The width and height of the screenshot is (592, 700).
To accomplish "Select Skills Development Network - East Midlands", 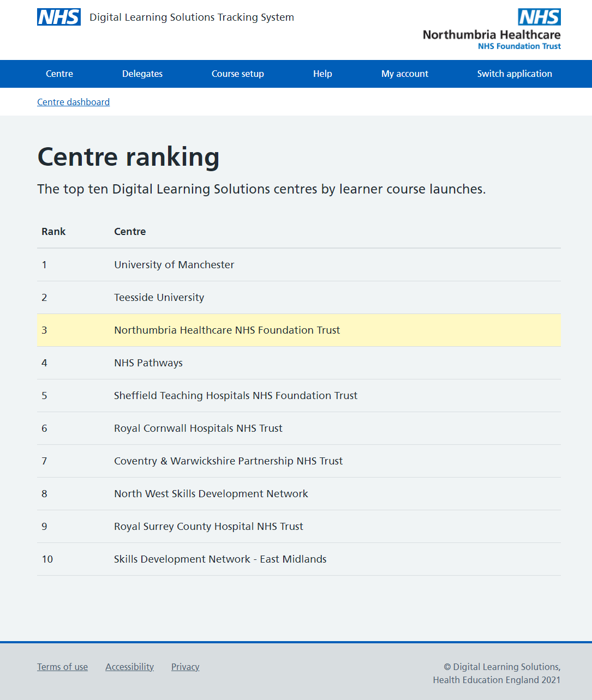I will click(220, 559).
